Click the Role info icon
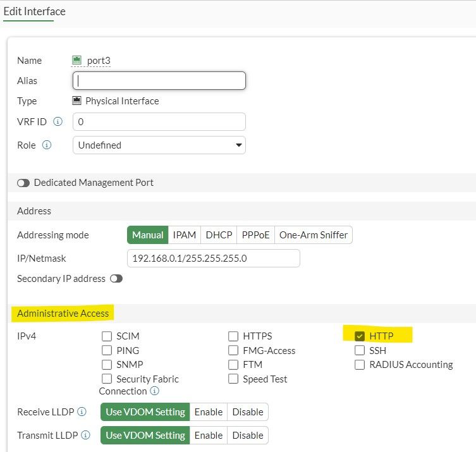The width and height of the screenshot is (476, 452). pos(47,145)
